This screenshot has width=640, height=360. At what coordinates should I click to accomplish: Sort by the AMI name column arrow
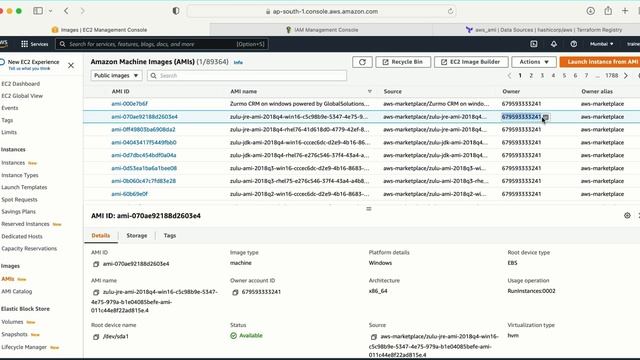click(370, 91)
